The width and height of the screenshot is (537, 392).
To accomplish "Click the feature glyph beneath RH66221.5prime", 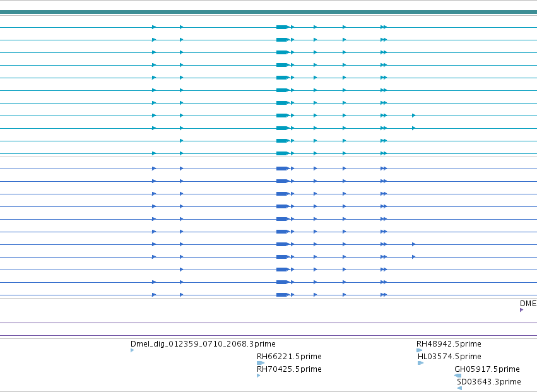I will (x=261, y=363).
